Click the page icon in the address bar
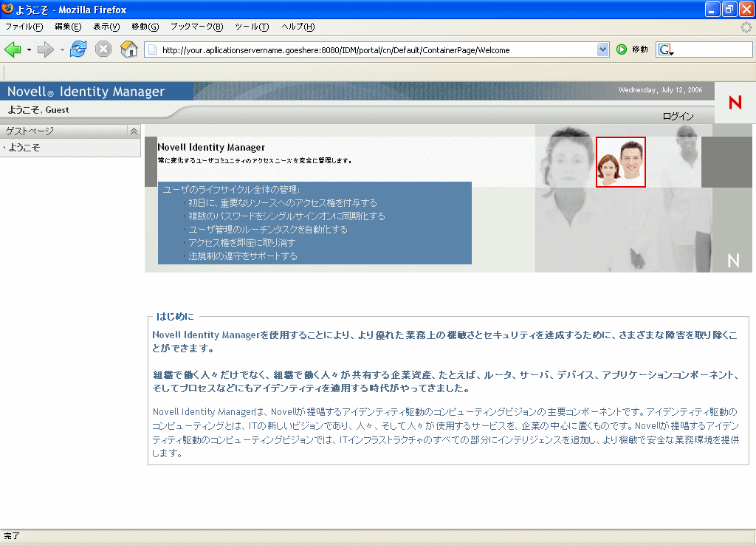The height and width of the screenshot is (545, 756). (x=152, y=49)
